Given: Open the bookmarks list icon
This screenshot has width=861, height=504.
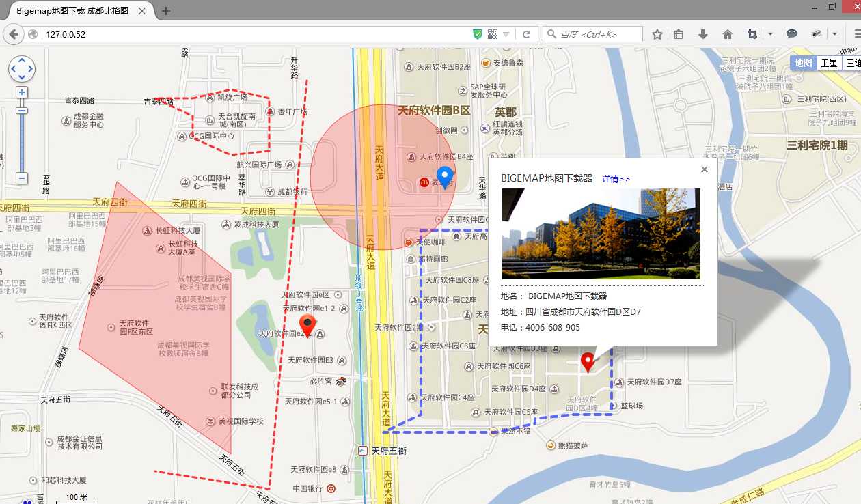Looking at the screenshot, I should click(x=679, y=34).
